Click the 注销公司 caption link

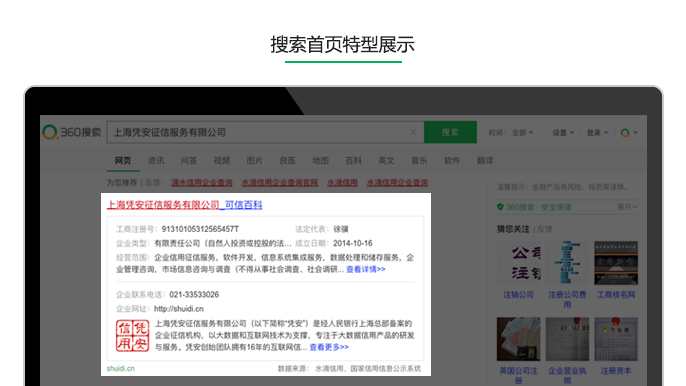coord(518,295)
